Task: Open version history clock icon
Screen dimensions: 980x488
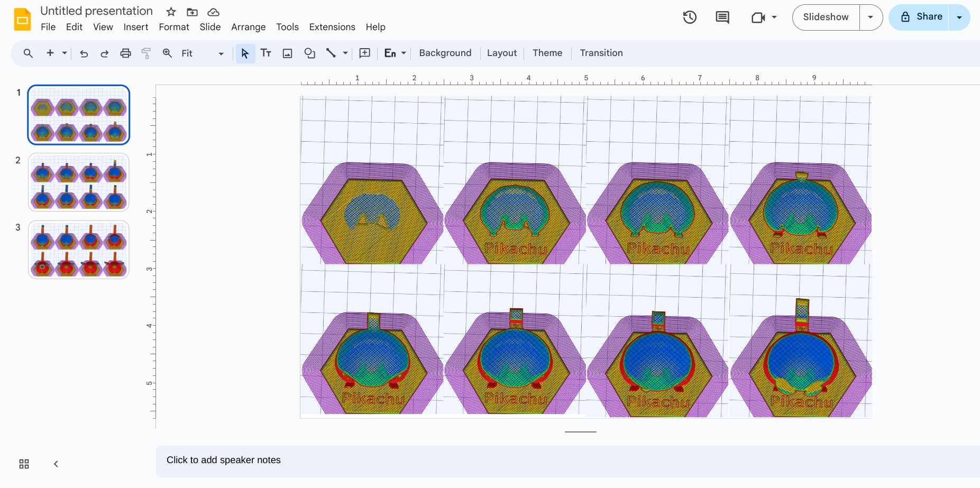Action: [x=690, y=17]
